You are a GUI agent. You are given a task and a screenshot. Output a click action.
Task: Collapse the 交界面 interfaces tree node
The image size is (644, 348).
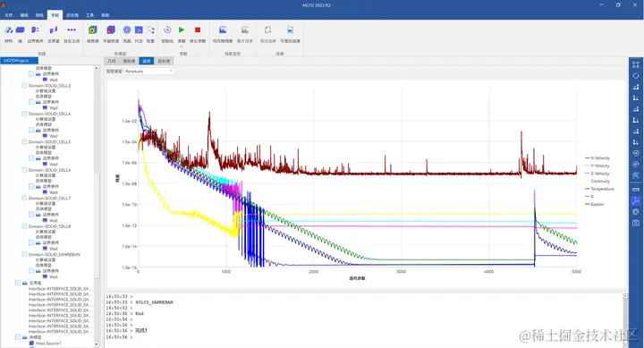click(x=18, y=283)
